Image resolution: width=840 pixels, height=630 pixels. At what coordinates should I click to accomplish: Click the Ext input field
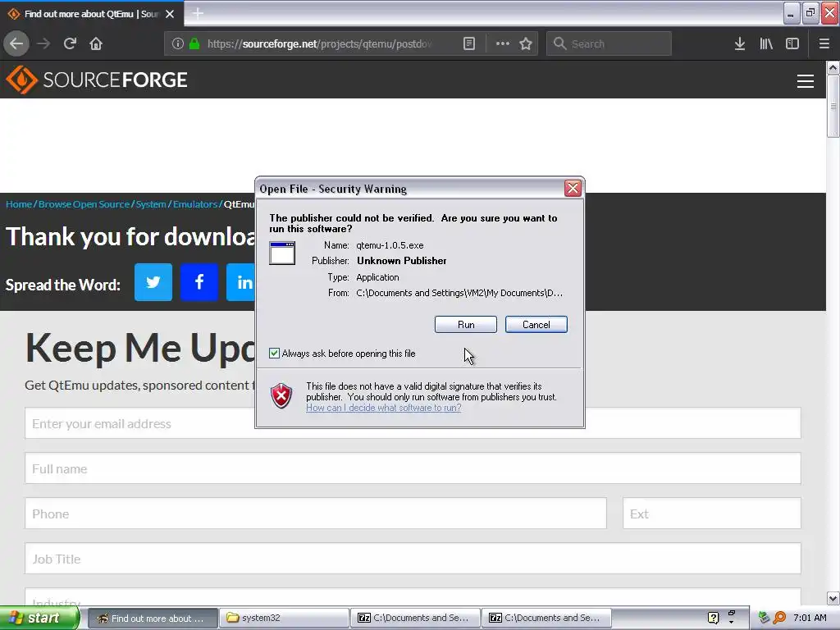tap(712, 514)
